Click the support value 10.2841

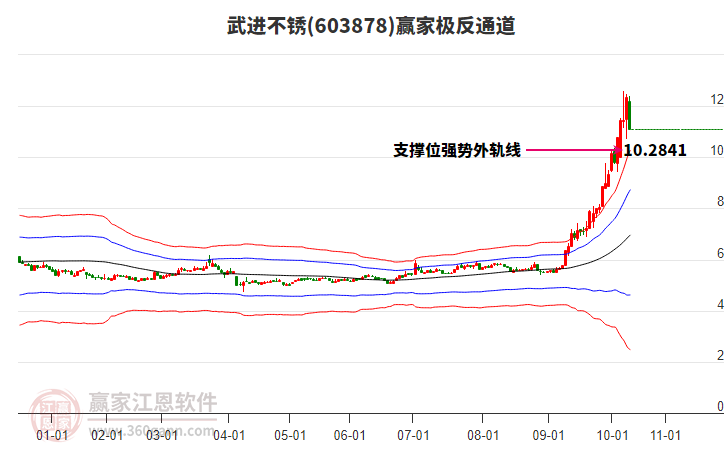click(655, 150)
